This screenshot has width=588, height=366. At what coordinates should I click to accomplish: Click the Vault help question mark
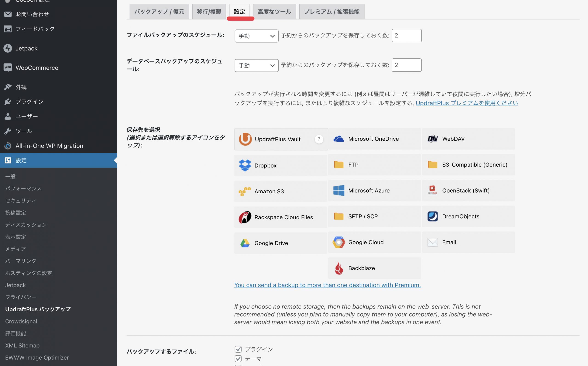[x=319, y=139]
